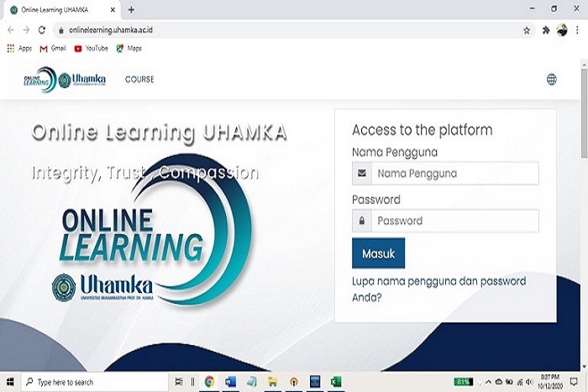
Task: Click the browser forward arrow
Action: point(26,30)
